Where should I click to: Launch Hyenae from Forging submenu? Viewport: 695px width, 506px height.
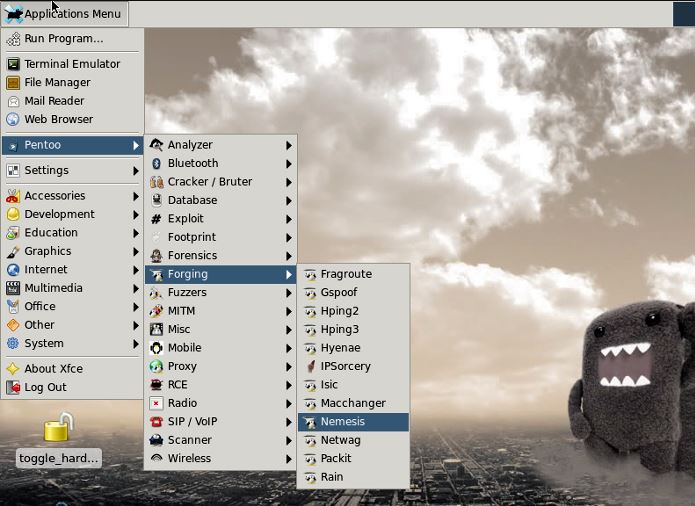(x=353, y=348)
